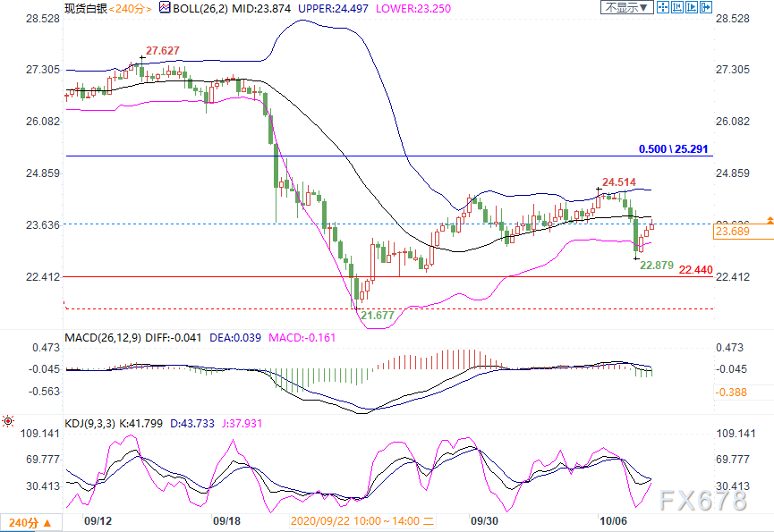The height and width of the screenshot is (532, 774).
Task: Click the DEA:0.039 value
Action: (x=235, y=338)
